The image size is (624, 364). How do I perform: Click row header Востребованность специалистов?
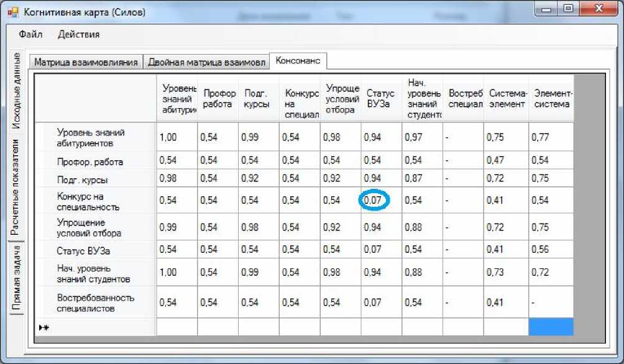(x=93, y=303)
